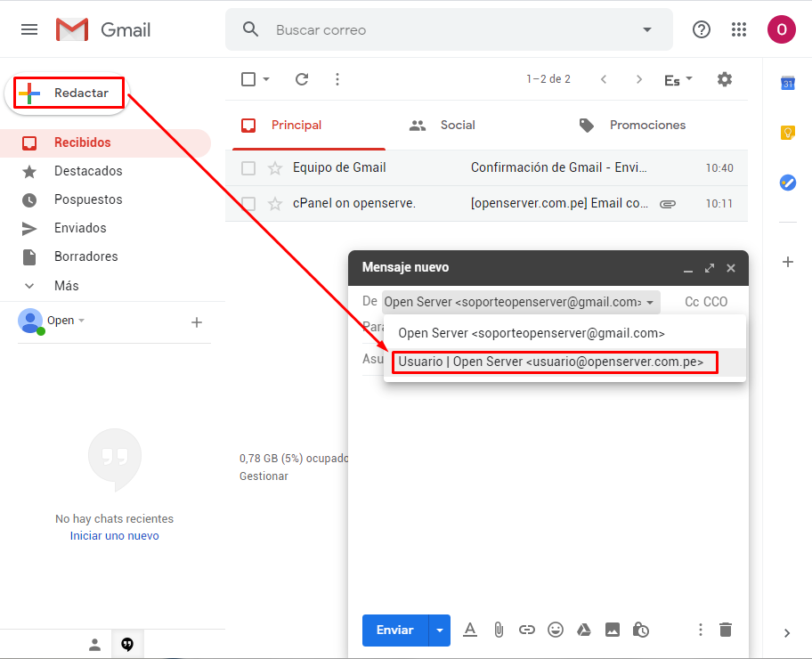This screenshot has width=812, height=659.
Task: Open the inbox toolbar three-dot menu
Action: [x=337, y=79]
